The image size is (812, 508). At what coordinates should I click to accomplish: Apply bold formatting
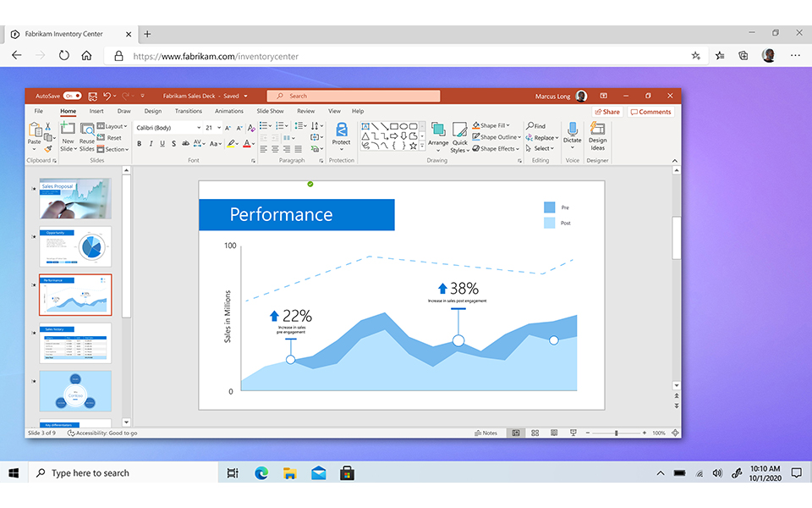pyautogui.click(x=140, y=142)
